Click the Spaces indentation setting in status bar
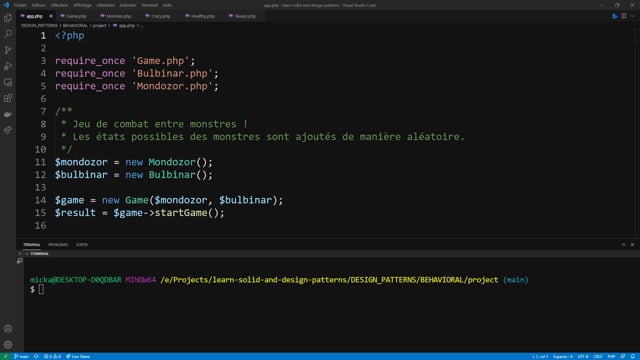640x360 pixels. 563,356
